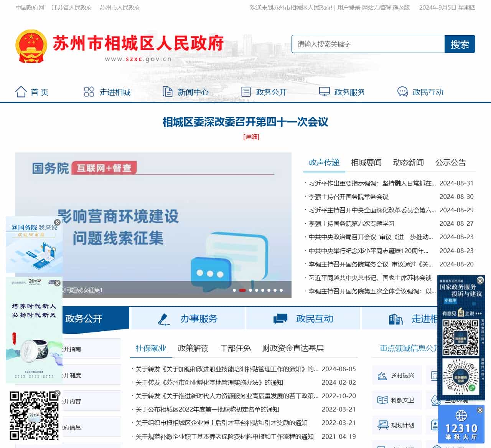The width and height of the screenshot is (491, 448).
Task: Open the 公示公告 tab
Action: [450, 162]
